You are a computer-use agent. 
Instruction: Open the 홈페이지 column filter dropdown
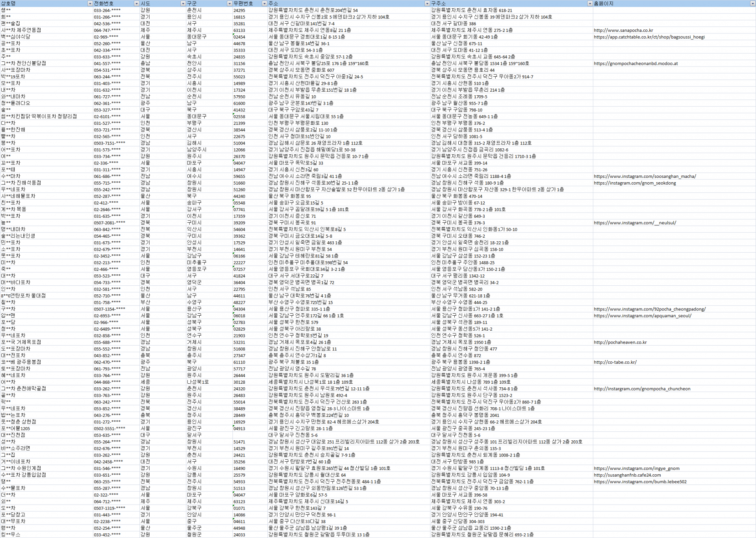(752, 4)
